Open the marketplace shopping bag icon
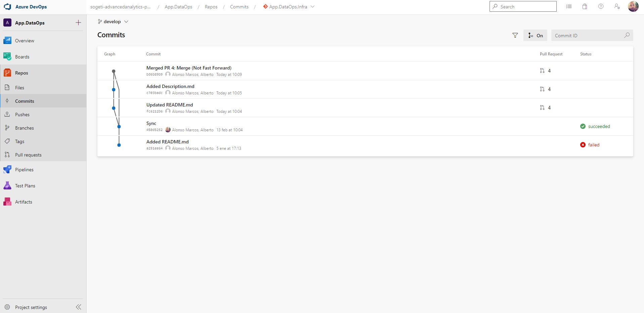This screenshot has width=644, height=313. (585, 6)
